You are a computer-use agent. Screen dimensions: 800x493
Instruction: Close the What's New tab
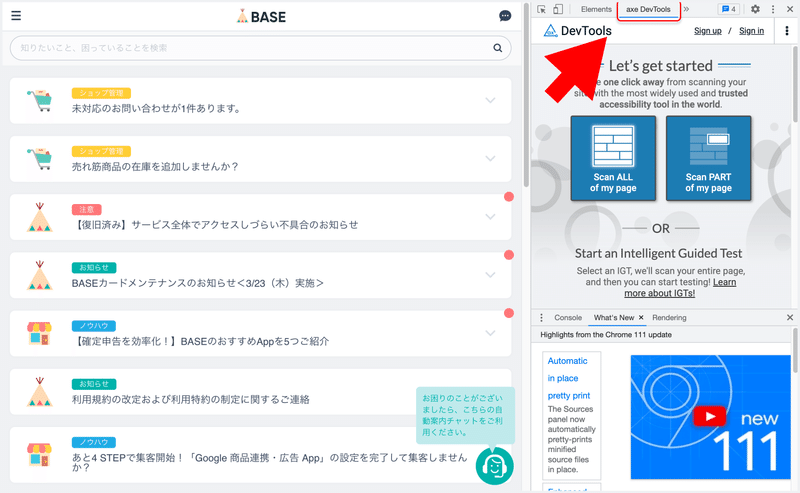[x=641, y=317]
